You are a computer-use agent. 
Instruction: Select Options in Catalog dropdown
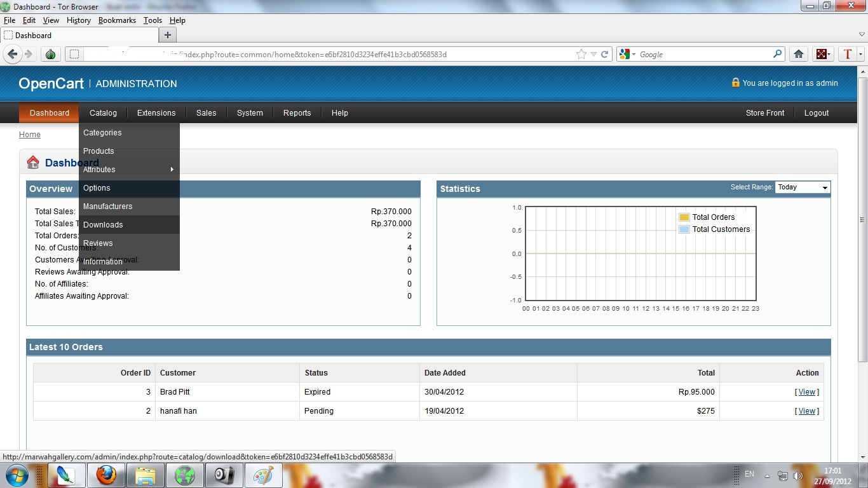129,188
